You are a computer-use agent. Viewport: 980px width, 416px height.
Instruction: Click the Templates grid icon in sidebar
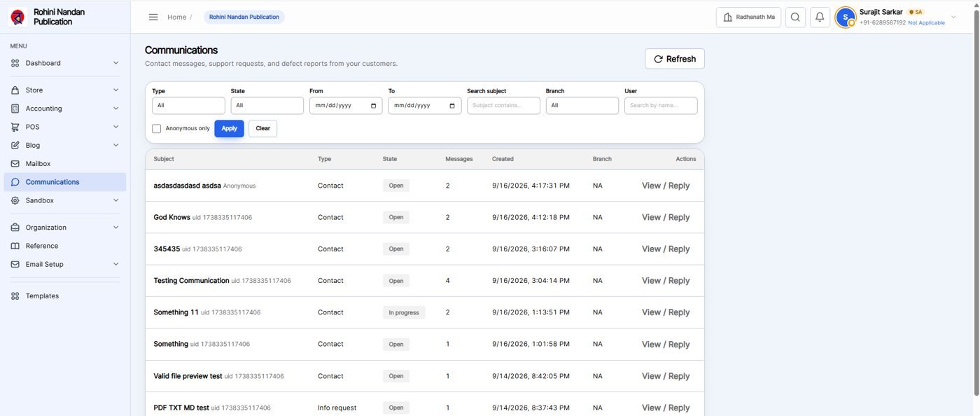pyautogui.click(x=15, y=296)
